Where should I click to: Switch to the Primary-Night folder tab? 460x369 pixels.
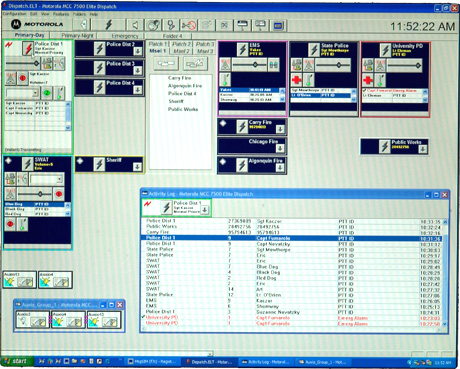[77, 35]
